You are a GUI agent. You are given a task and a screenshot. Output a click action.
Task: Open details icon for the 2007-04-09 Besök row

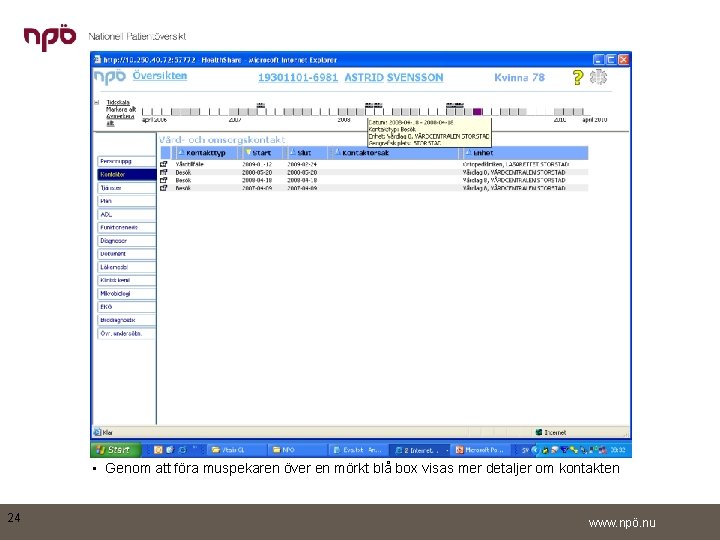tap(163, 188)
